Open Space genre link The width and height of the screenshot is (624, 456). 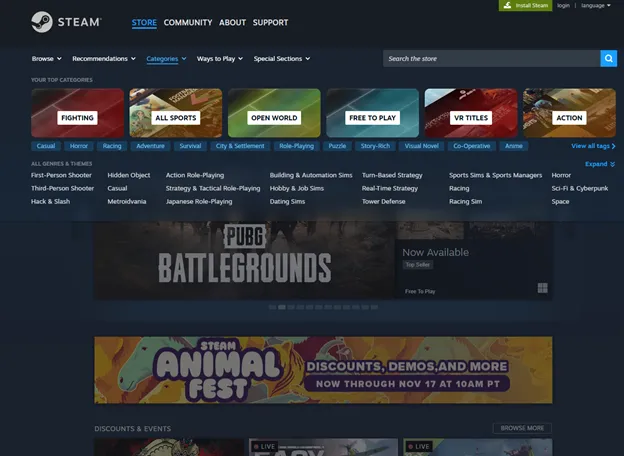point(560,201)
